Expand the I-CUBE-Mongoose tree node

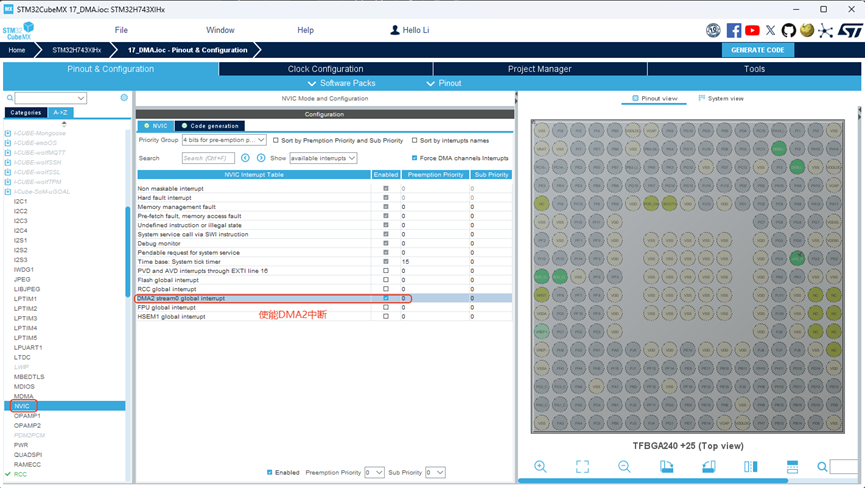tap(8, 133)
